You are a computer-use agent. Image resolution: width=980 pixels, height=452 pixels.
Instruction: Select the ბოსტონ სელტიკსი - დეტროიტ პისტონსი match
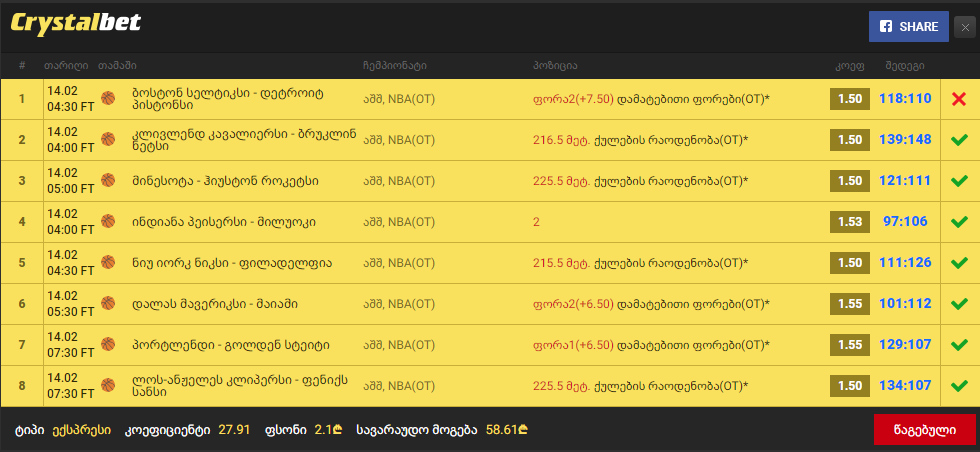click(x=228, y=99)
